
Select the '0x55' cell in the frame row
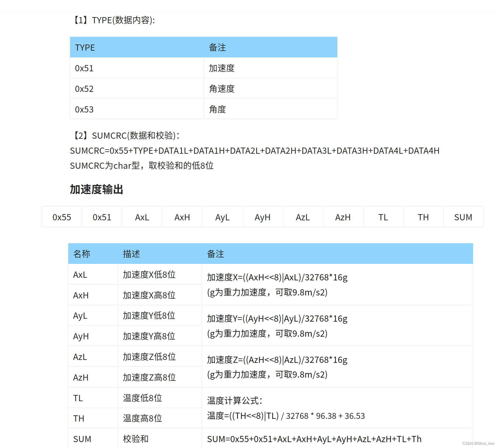tap(62, 217)
